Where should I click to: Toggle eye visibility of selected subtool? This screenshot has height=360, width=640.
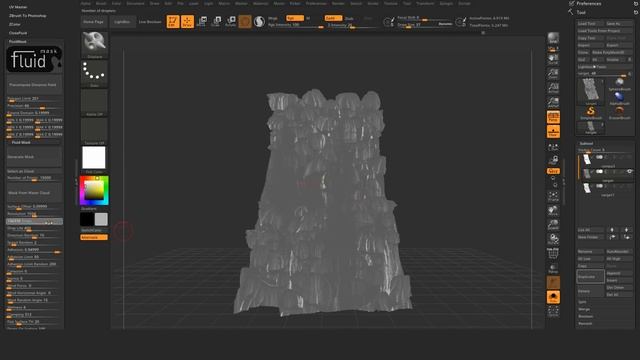(629, 171)
